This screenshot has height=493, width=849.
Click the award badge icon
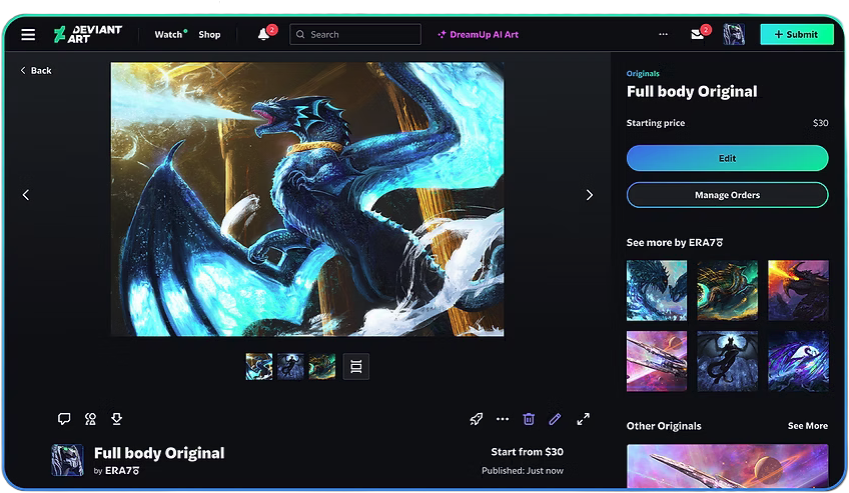pos(90,419)
